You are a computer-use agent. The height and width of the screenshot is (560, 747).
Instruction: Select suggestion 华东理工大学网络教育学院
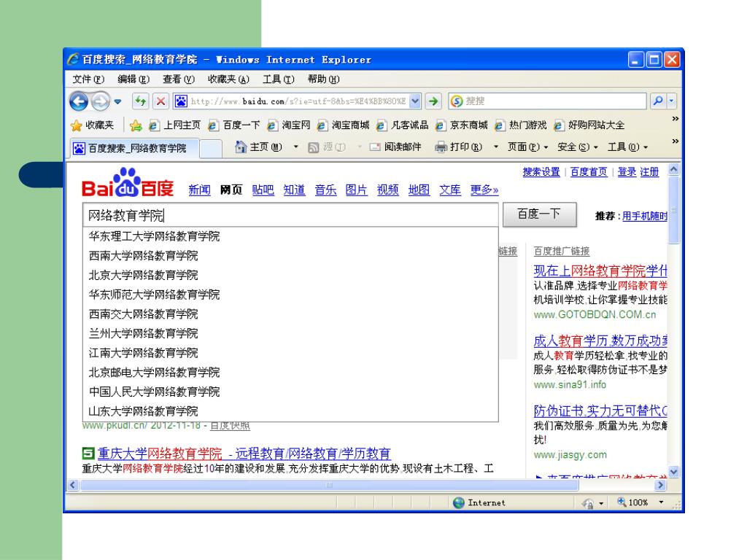(x=290, y=236)
